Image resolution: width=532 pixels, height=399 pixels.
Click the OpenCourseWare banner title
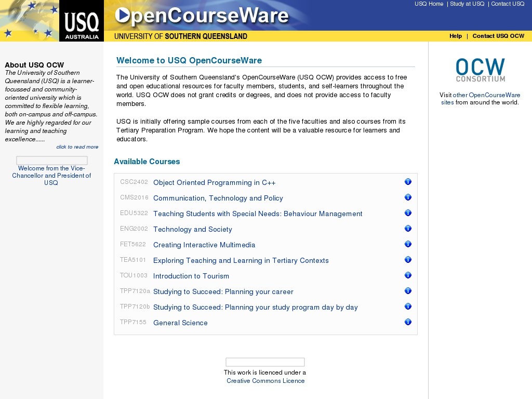tap(202, 16)
